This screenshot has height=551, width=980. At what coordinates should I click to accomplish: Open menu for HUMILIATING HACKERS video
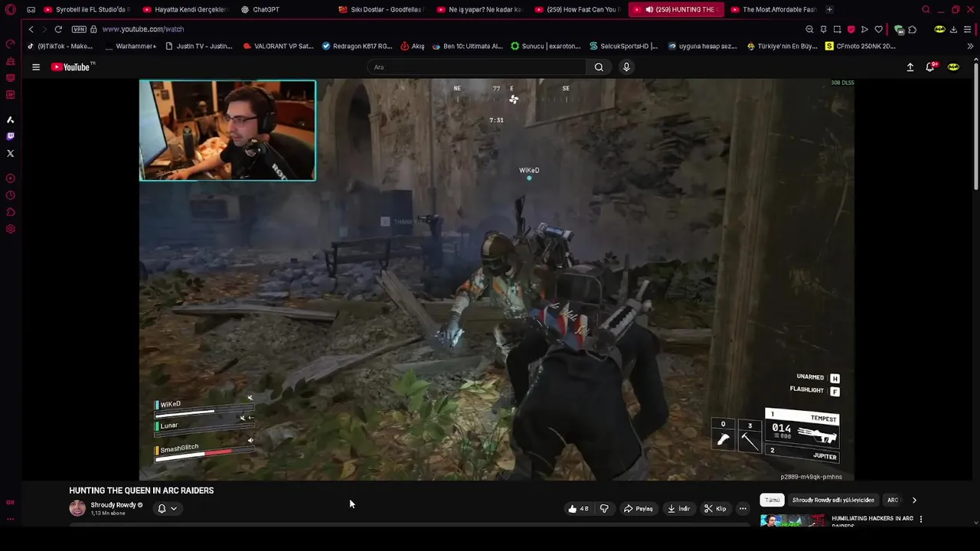click(921, 519)
